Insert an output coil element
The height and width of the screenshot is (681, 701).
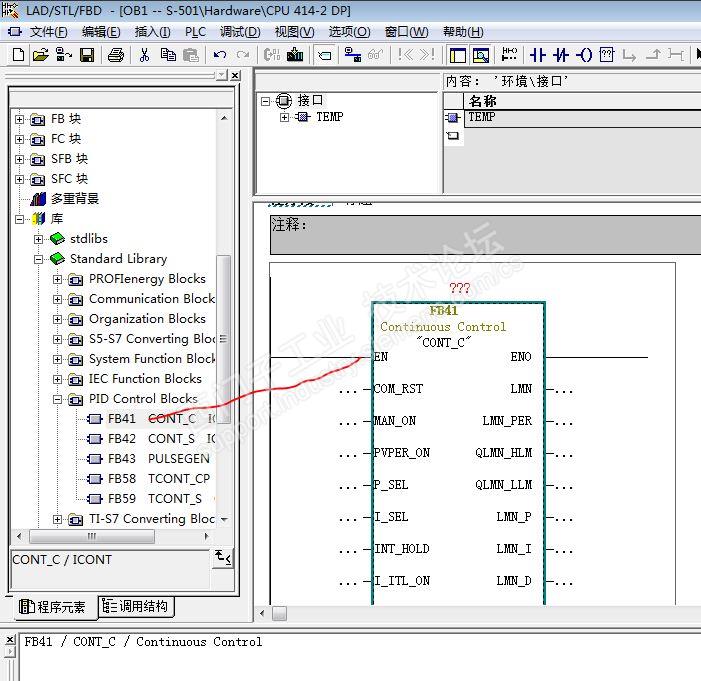click(x=585, y=55)
